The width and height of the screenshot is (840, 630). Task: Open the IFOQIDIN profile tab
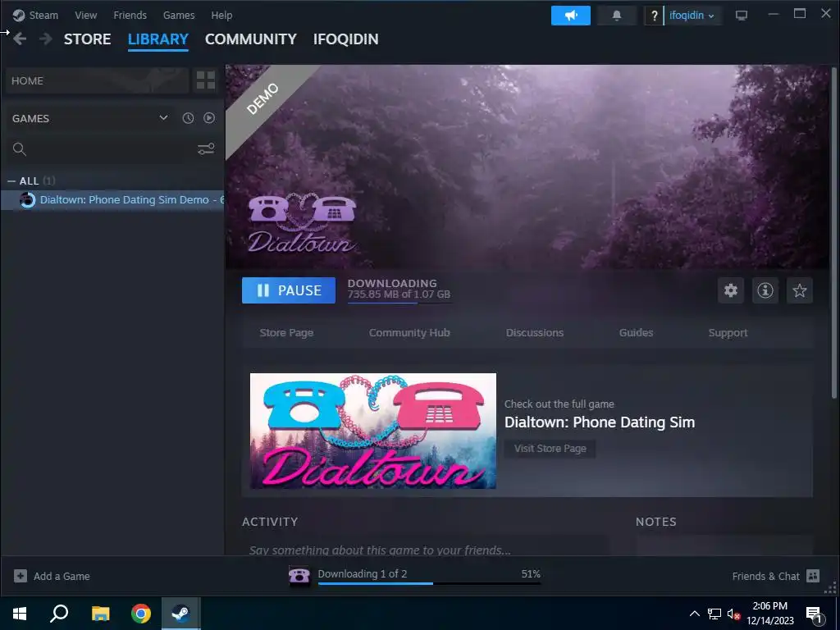point(345,39)
